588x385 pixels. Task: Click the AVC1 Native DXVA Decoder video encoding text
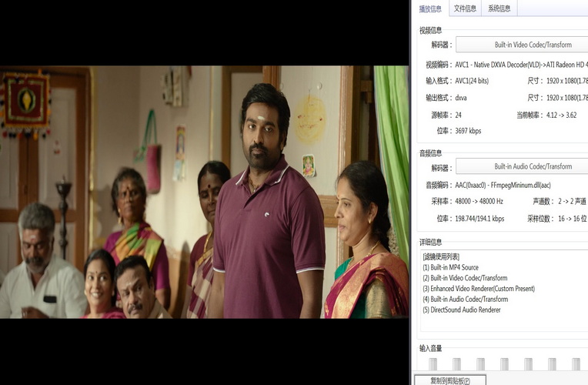(521, 64)
